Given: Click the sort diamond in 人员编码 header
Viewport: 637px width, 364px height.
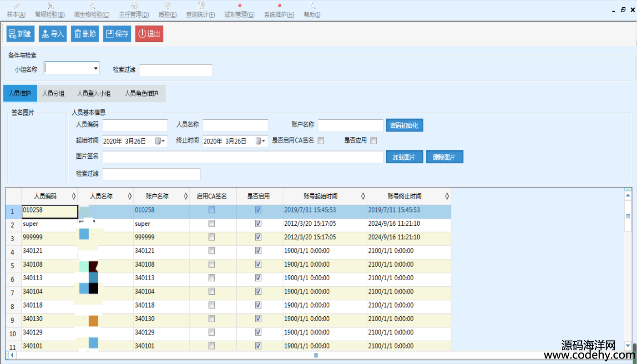Looking at the screenshot, I should 74,196.
